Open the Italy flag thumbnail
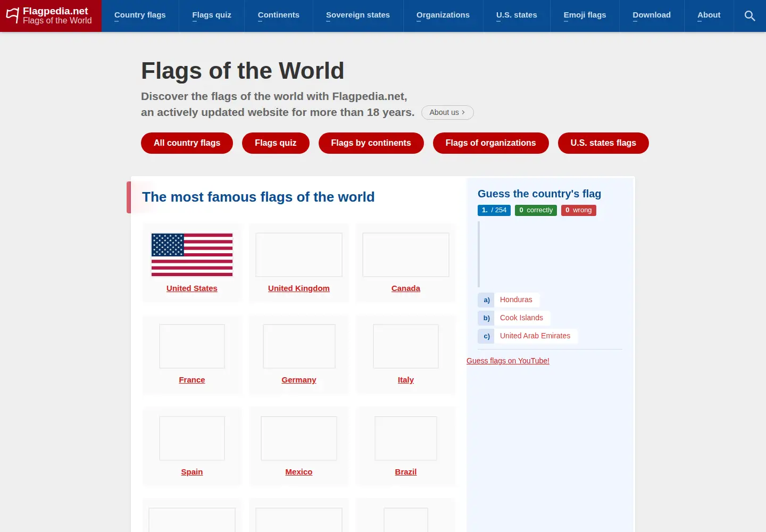766x532 pixels. (406, 346)
